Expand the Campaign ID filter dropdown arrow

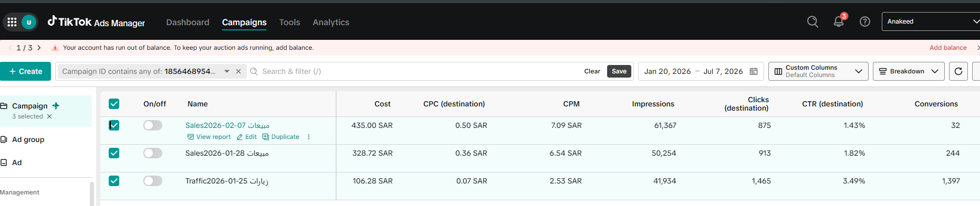point(227,71)
